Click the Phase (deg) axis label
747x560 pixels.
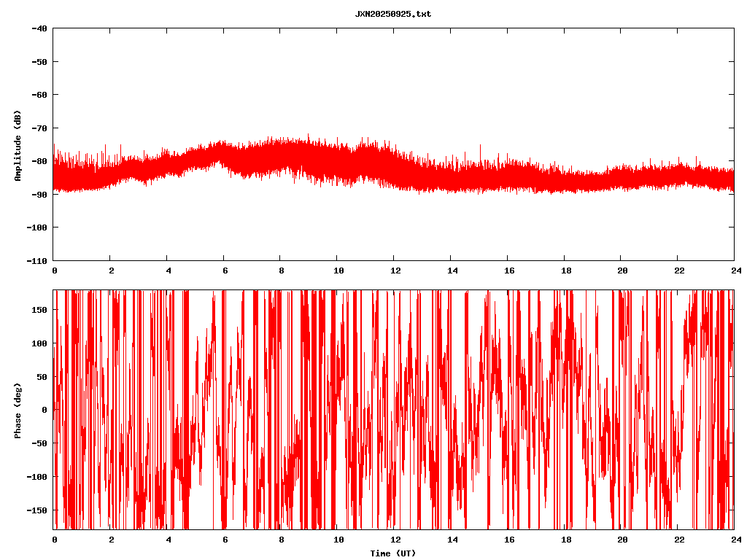18,410
